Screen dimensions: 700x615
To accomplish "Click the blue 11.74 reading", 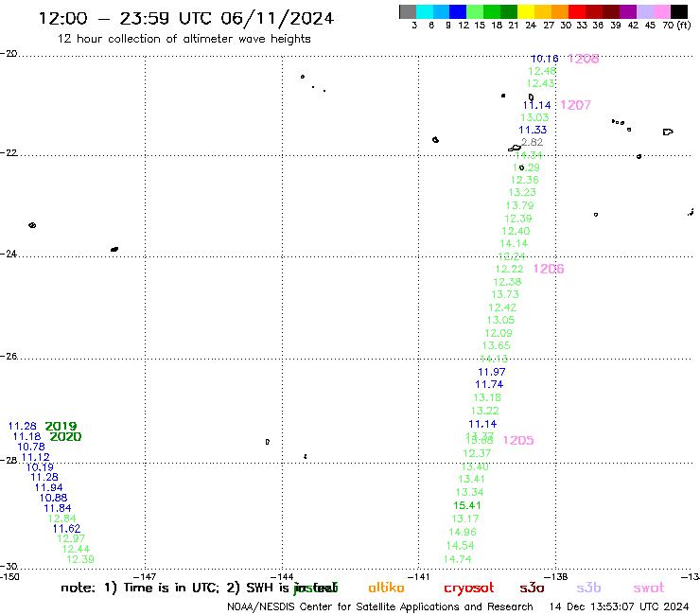I will click(489, 384).
